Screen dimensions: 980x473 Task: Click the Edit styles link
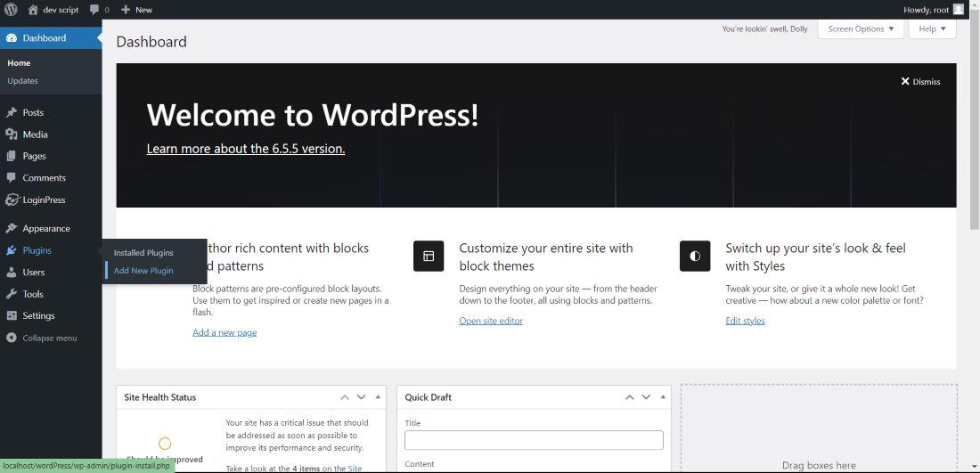[745, 321]
